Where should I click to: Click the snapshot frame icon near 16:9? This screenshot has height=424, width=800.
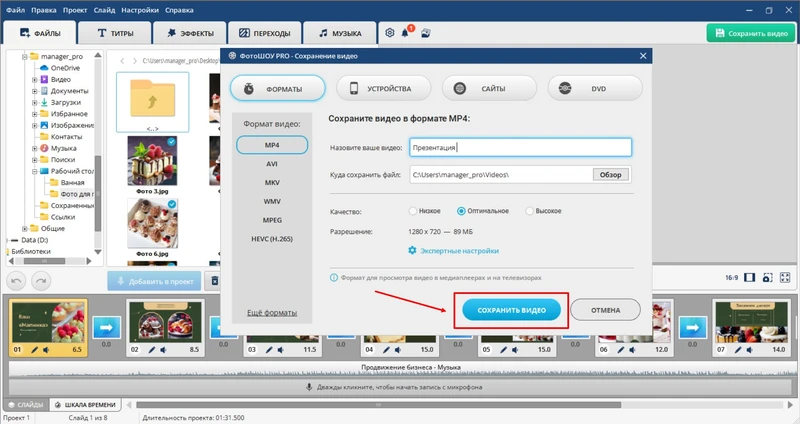pos(767,278)
